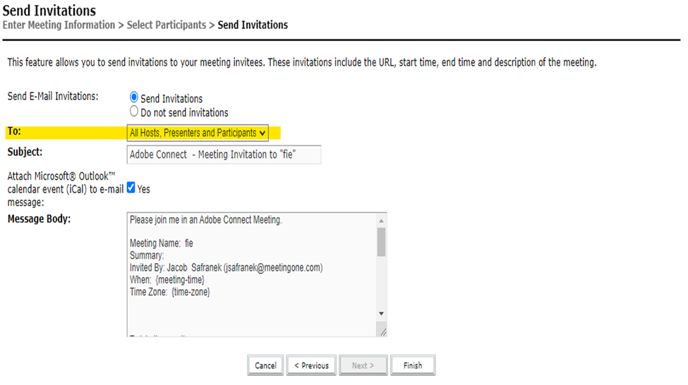688x385 pixels.
Task: Open the To recipients dropdown
Action: point(197,133)
